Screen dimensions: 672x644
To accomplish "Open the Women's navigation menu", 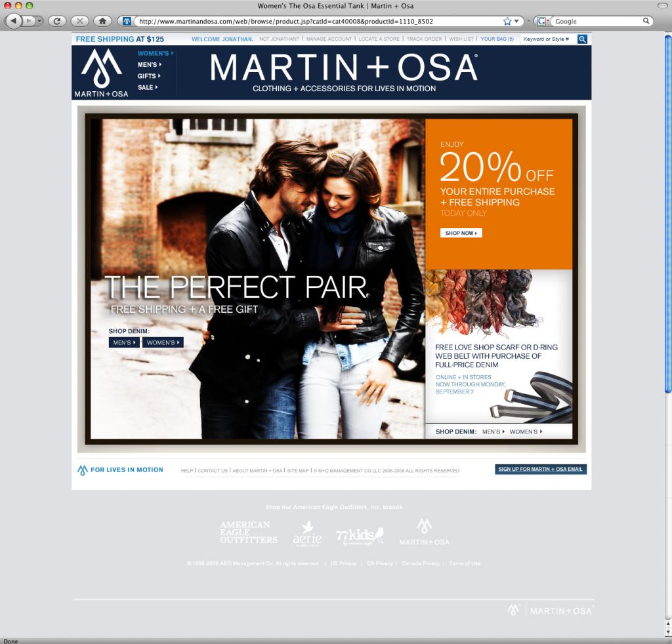I will click(155, 54).
